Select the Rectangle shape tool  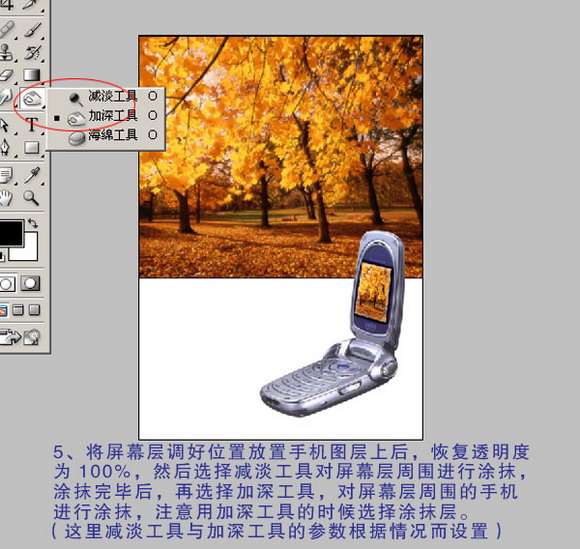[x=32, y=148]
